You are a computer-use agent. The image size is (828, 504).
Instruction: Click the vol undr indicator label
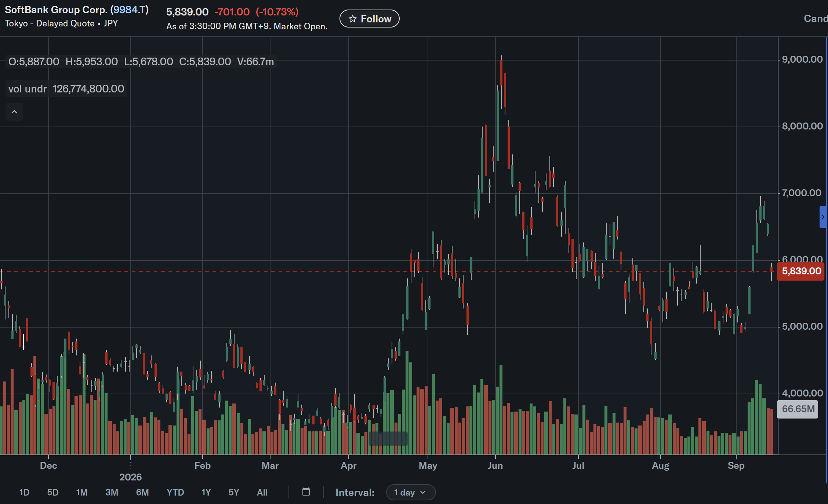click(x=28, y=89)
